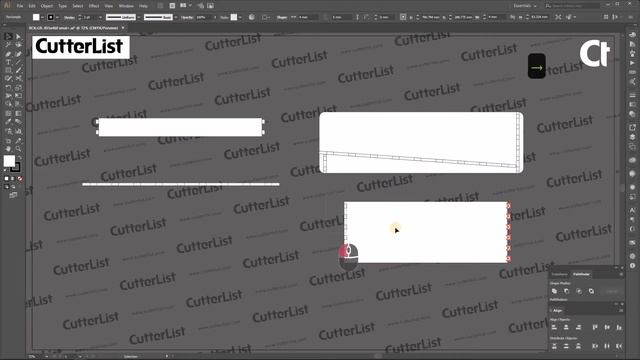Open stroke color dropdown in control bar
The width and height of the screenshot is (640, 360).
[57, 17]
